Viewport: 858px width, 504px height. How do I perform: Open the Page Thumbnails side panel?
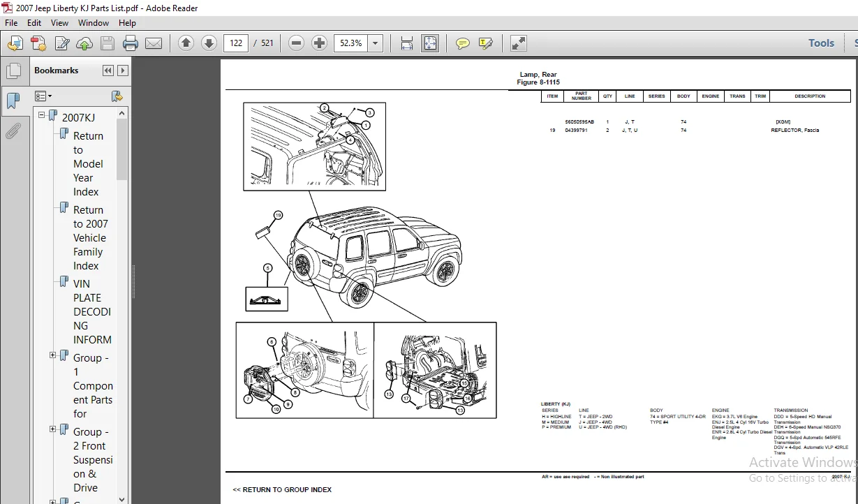click(13, 71)
